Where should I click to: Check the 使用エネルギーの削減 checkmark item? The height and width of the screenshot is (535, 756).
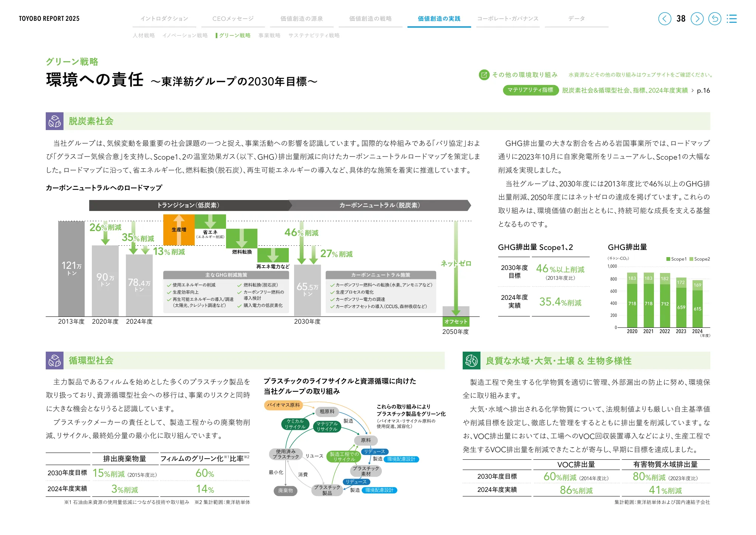point(169,286)
